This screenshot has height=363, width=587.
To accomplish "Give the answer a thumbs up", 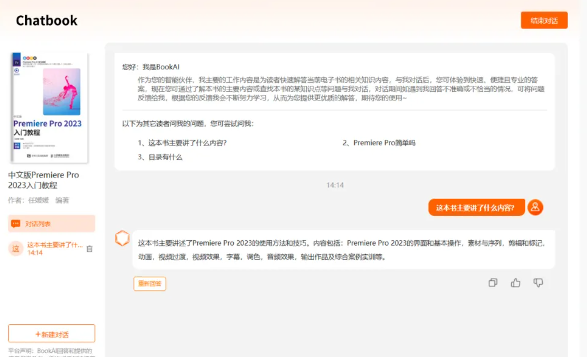I will point(515,283).
